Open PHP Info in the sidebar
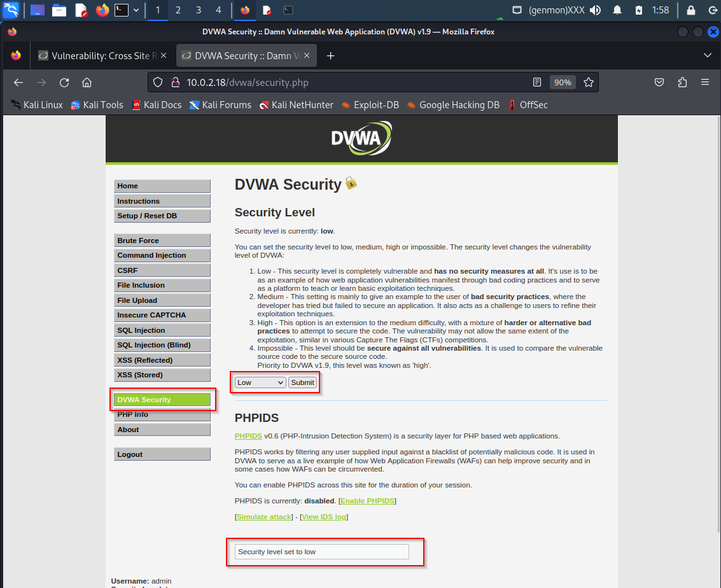This screenshot has height=588, width=721. point(162,415)
